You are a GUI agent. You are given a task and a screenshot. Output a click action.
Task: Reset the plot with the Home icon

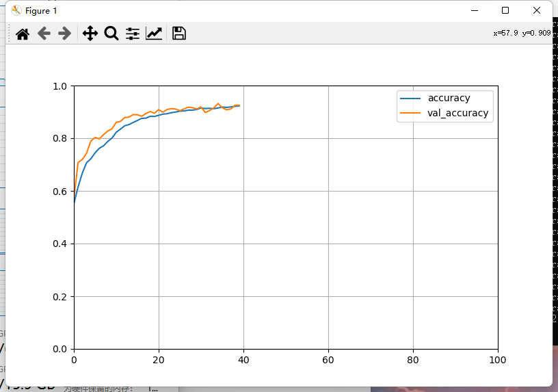23,34
